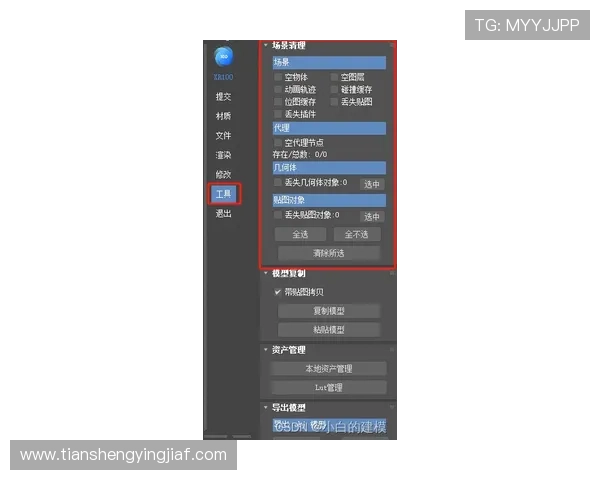Click the 全选 button
The image size is (600, 480).
click(300, 234)
